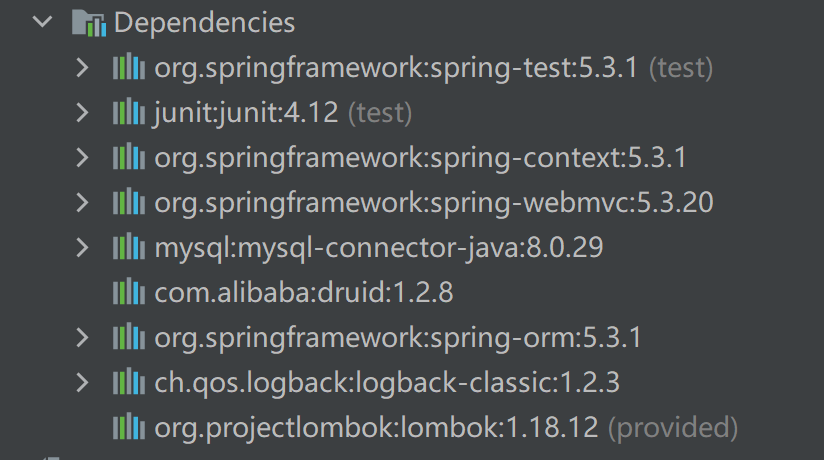
Task: Click the Dependencies folder icon
Action: tap(89, 23)
